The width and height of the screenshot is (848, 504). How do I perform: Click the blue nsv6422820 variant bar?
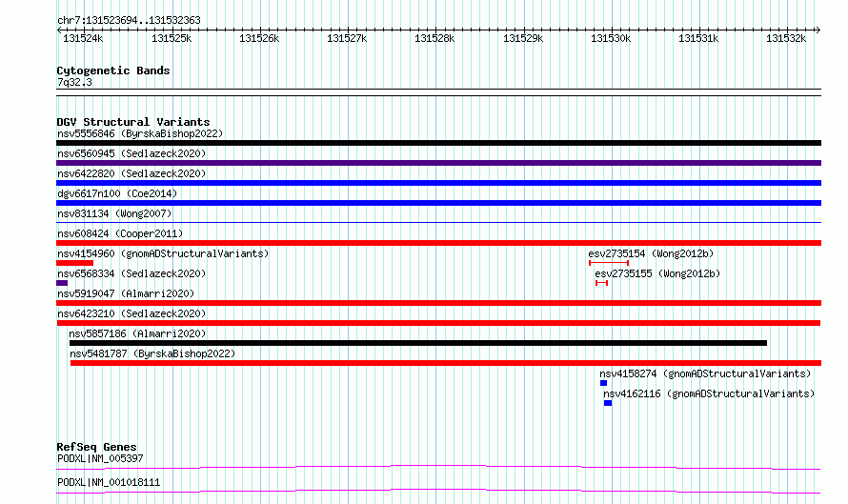click(438, 183)
